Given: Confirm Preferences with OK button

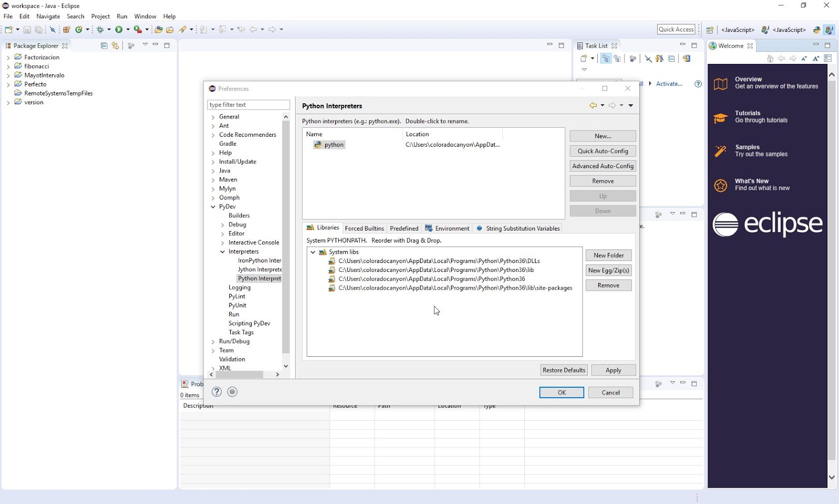Looking at the screenshot, I should coord(562,392).
